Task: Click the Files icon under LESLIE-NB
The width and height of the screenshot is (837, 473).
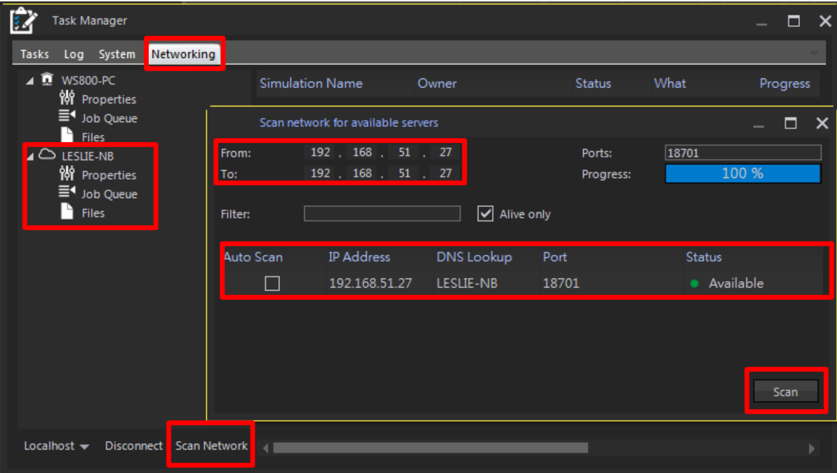Action: 67,212
